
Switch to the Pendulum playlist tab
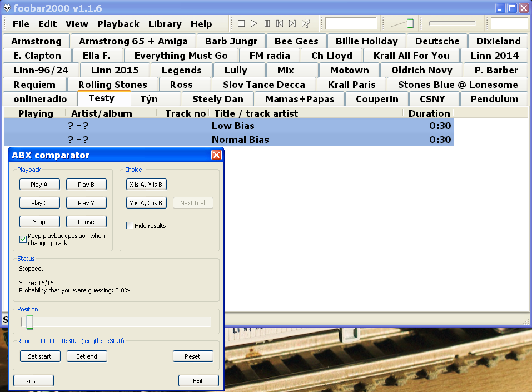[x=494, y=99]
